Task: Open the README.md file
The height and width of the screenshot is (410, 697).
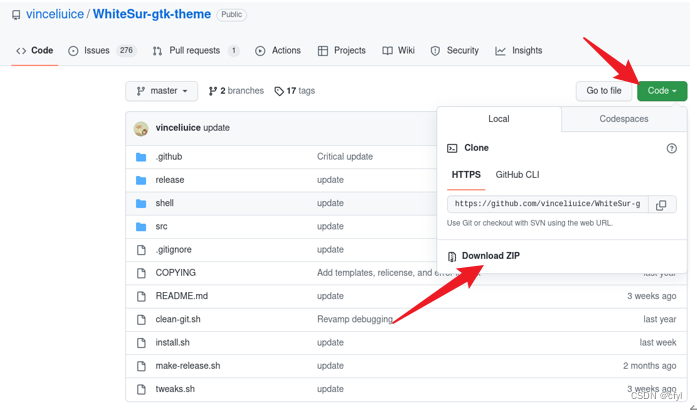Action: click(x=181, y=296)
